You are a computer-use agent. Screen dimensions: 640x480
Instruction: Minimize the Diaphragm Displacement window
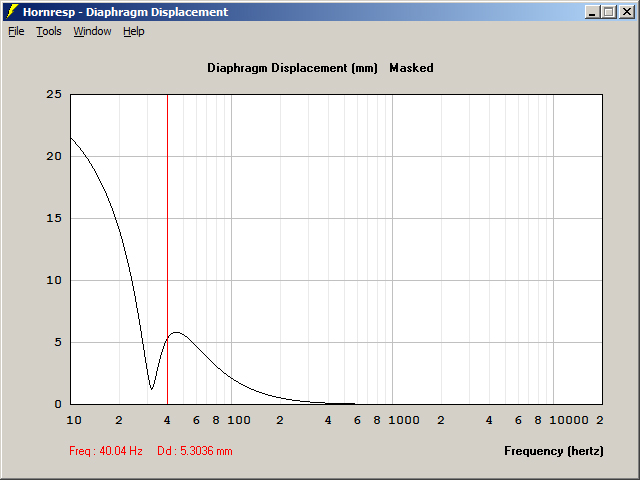click(592, 12)
